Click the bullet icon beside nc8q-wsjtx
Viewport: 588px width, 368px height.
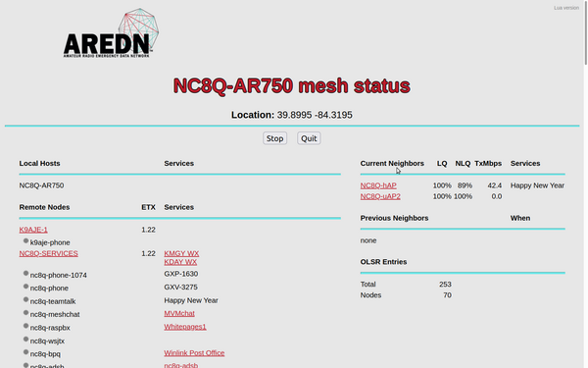(25, 340)
